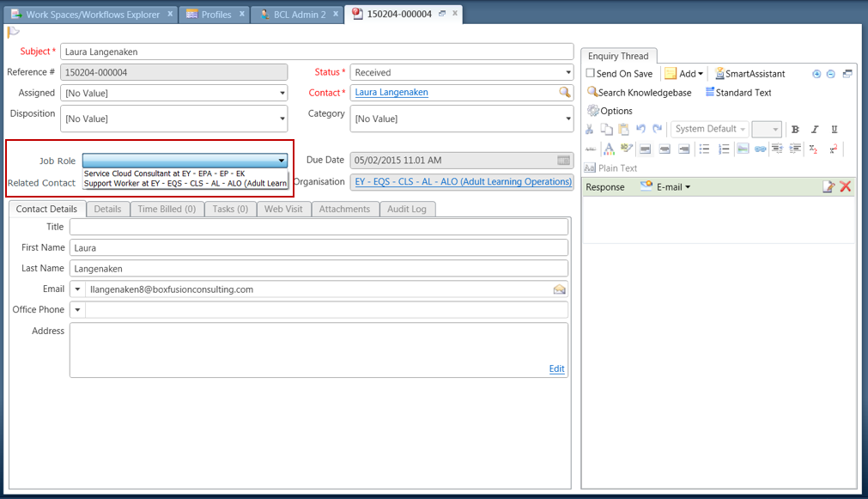868x499 pixels.
Task: Enable the Send On Save checkbox
Action: [591, 73]
